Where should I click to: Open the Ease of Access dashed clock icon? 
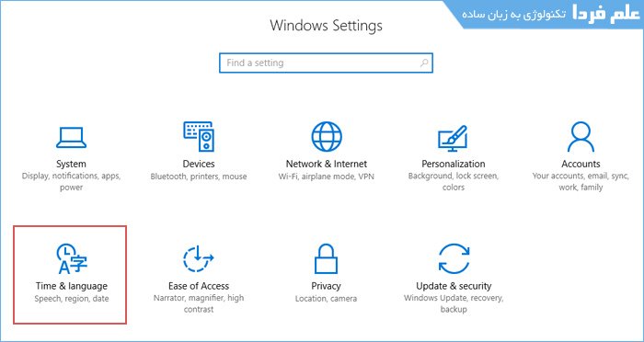199,258
